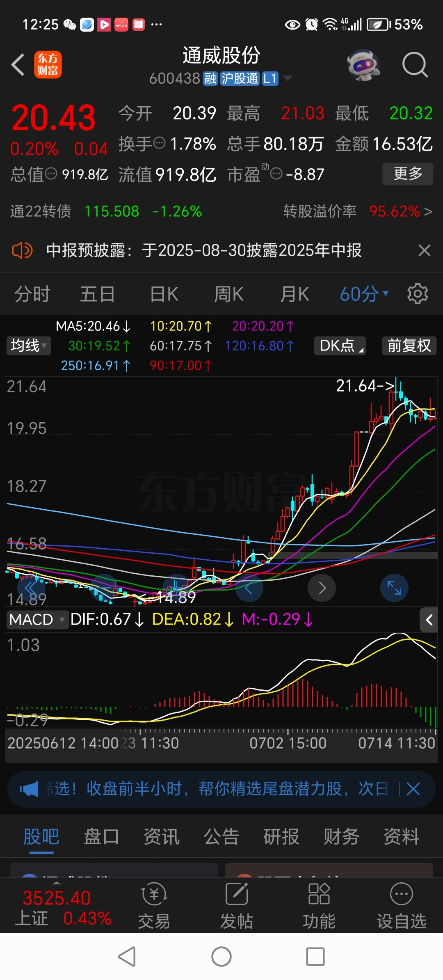This screenshot has height=980, width=443.
Task: Tap the promo megaphone icon
Action: click(x=29, y=789)
